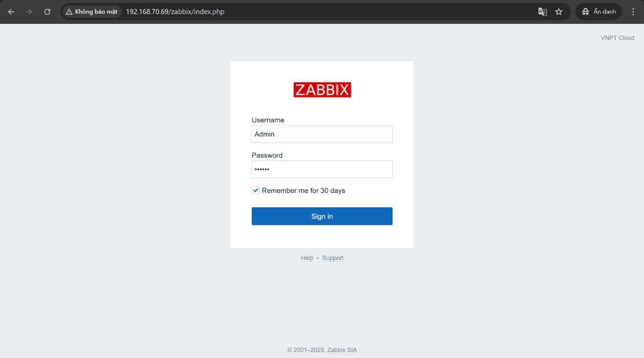
Task: Click the VNPT Cloud text
Action: pos(617,38)
